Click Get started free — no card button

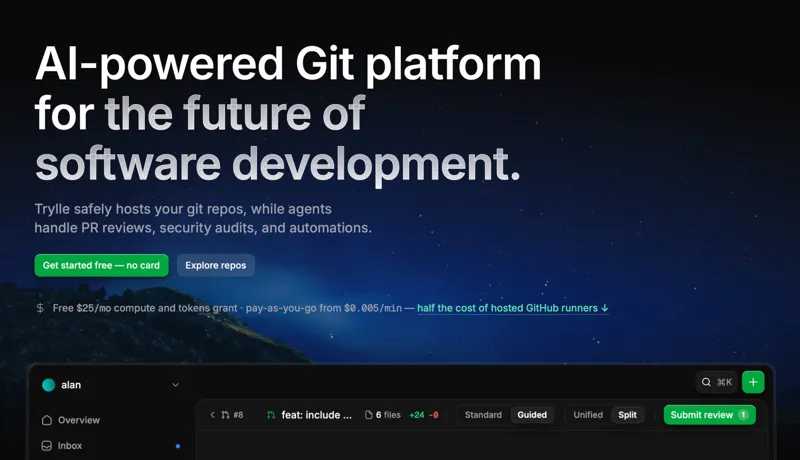click(x=102, y=265)
